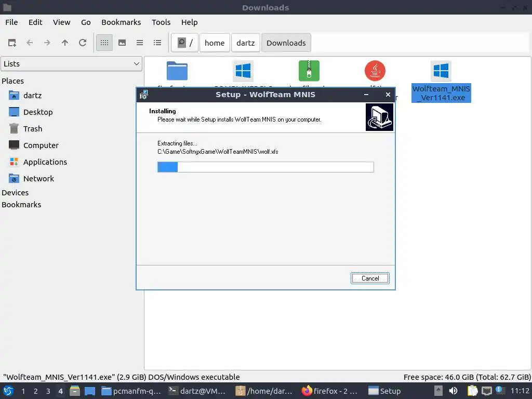Switch to virtual desktop 3
The width and height of the screenshot is (532, 399).
click(48, 391)
